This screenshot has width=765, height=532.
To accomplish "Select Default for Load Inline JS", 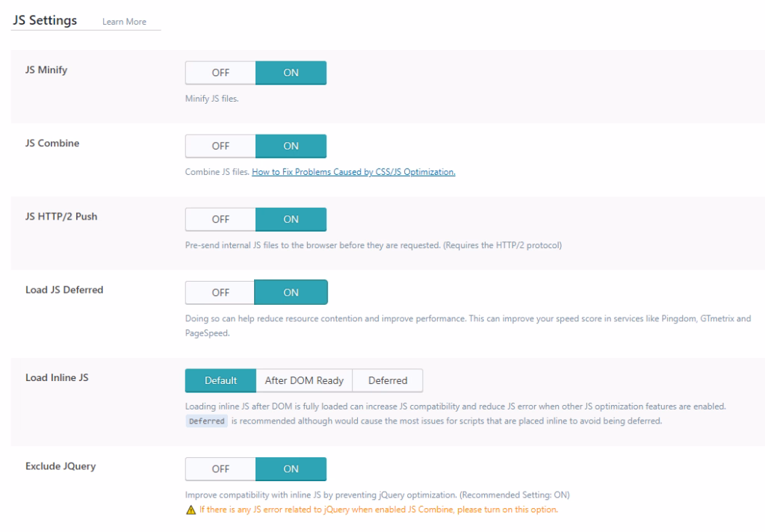I will pyautogui.click(x=220, y=380).
